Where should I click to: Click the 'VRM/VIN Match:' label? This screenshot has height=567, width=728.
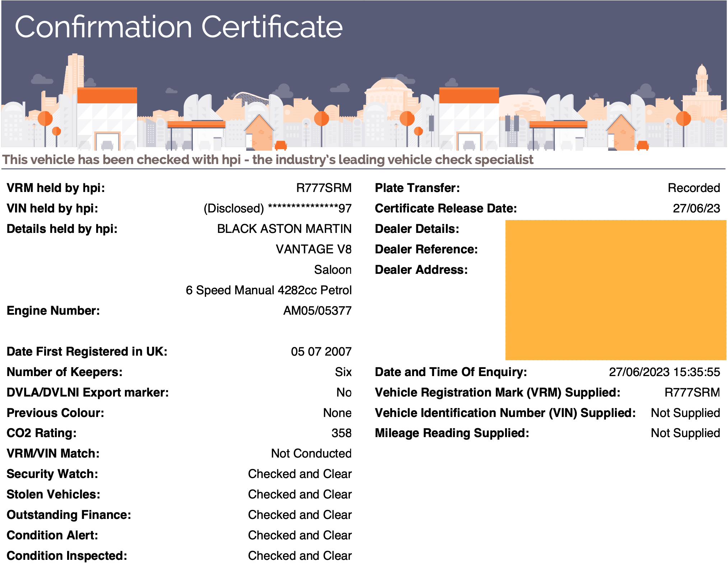[53, 454]
